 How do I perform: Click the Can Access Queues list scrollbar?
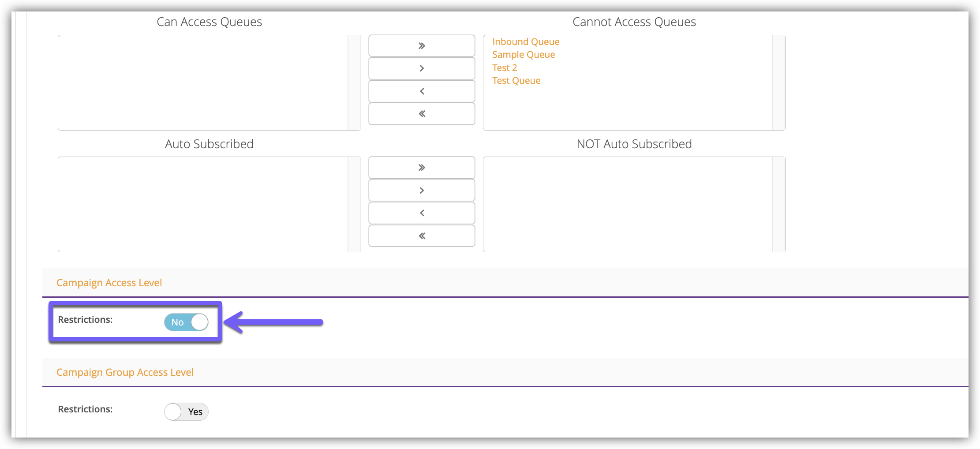pos(354,82)
